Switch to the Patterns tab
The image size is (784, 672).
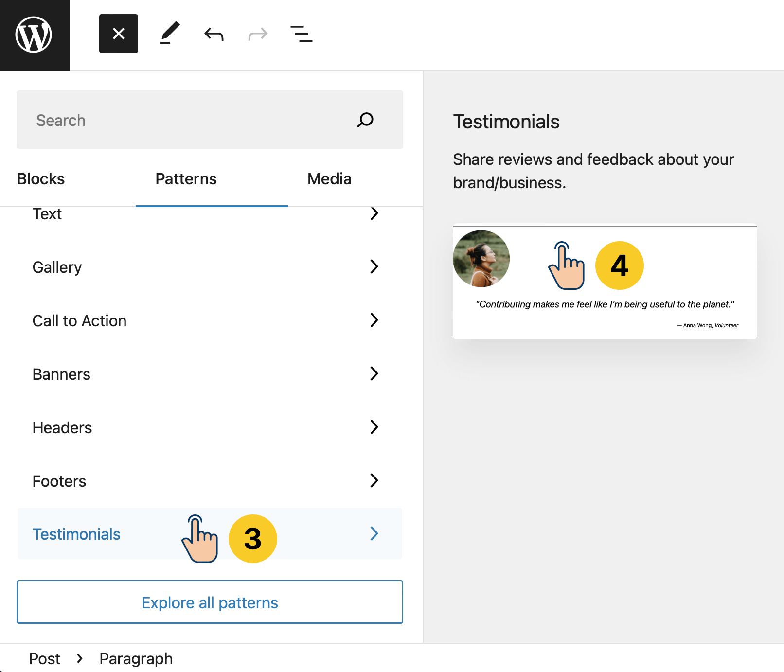point(186,179)
